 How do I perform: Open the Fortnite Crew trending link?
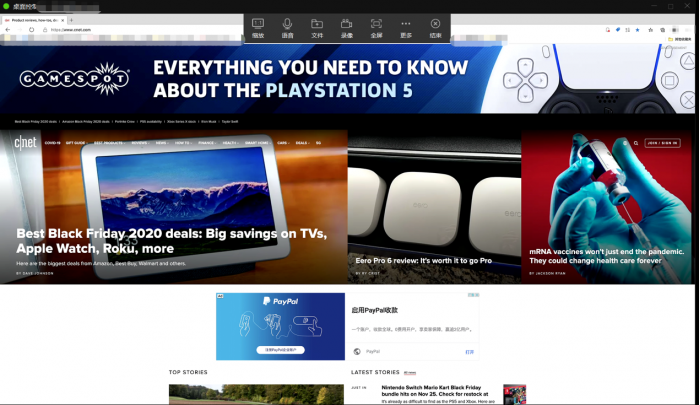(125, 121)
